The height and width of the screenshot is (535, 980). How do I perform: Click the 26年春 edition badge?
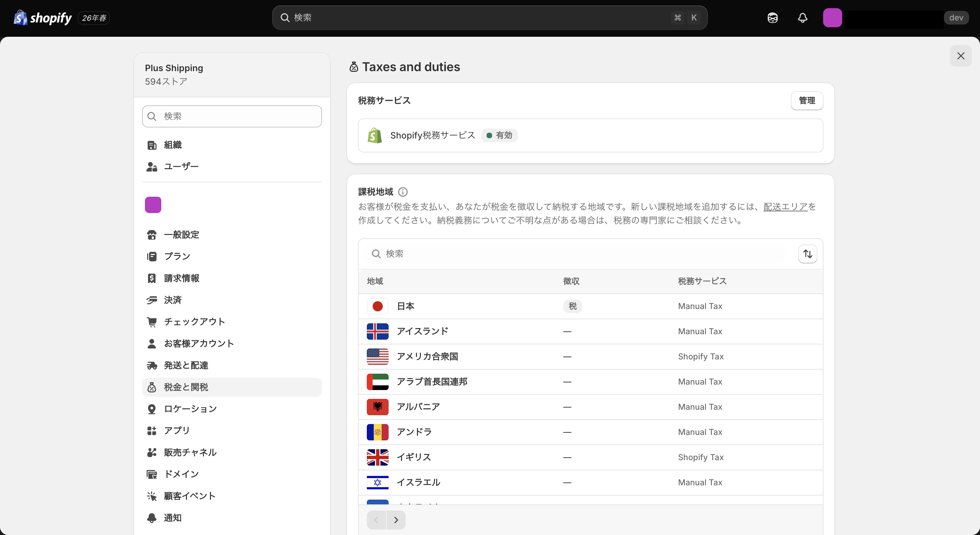click(x=94, y=18)
